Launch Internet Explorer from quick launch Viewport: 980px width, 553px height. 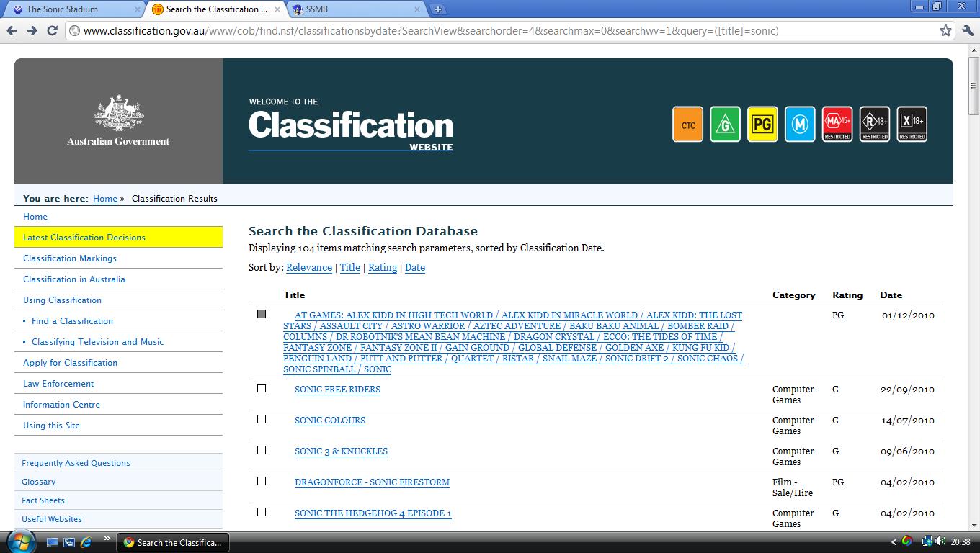[86, 542]
